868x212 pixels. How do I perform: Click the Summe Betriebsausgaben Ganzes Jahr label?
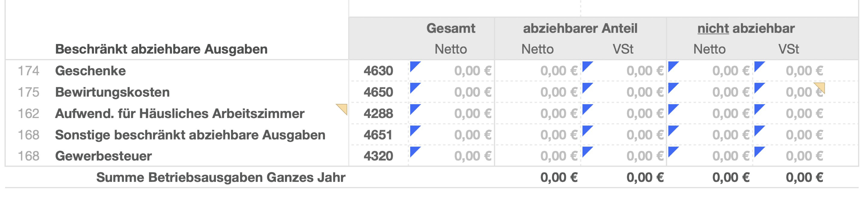pos(221,177)
